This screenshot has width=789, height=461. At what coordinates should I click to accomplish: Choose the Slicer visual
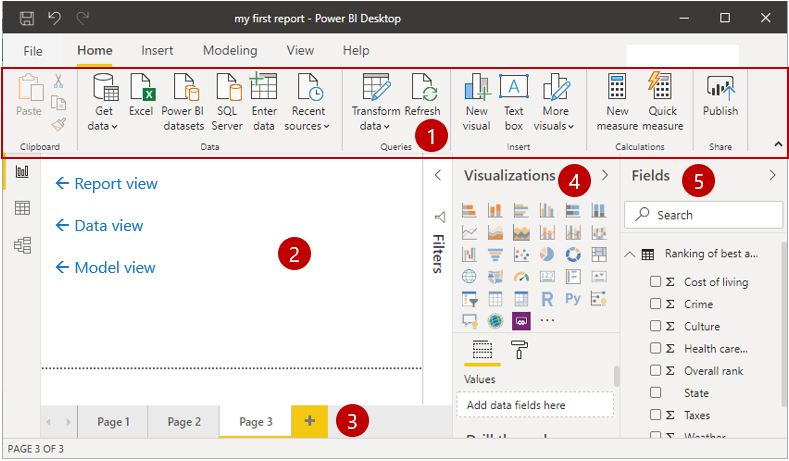(x=469, y=299)
